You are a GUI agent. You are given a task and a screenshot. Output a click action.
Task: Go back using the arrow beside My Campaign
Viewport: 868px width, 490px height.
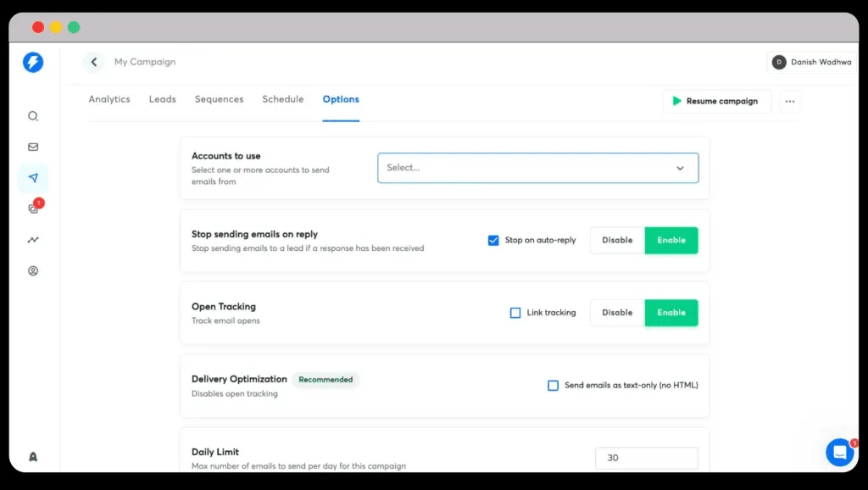(94, 62)
